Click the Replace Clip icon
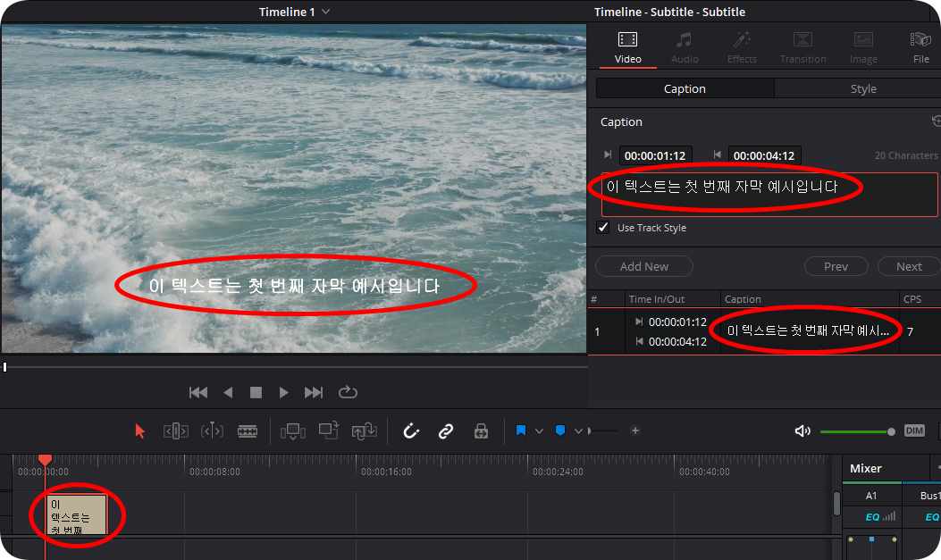 pos(364,430)
